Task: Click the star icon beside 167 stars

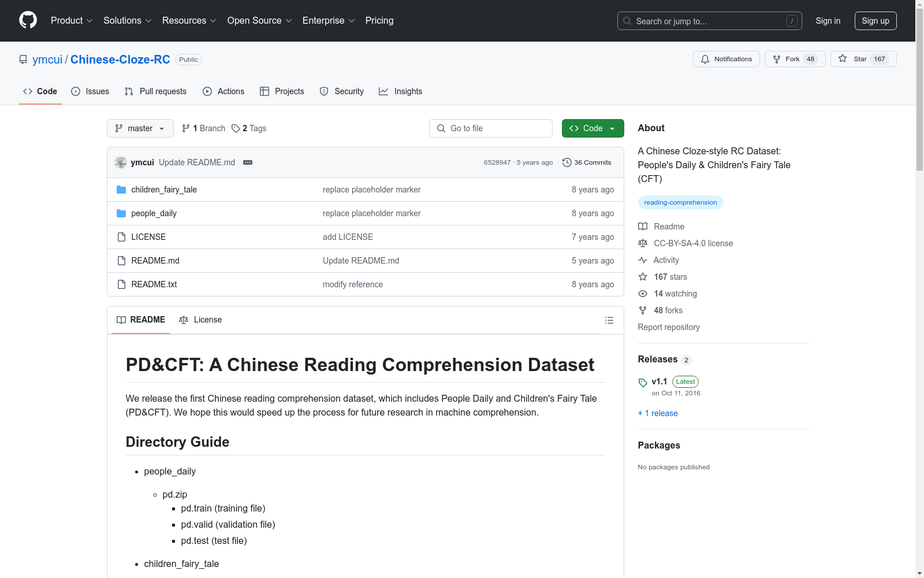Action: [x=643, y=277]
